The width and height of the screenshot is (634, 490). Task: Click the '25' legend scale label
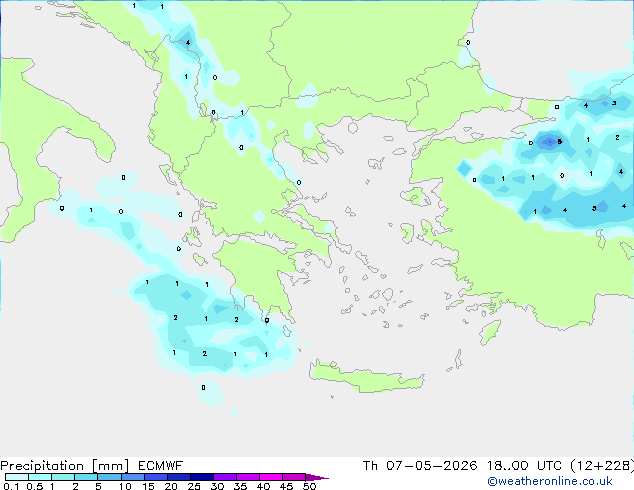click(194, 486)
